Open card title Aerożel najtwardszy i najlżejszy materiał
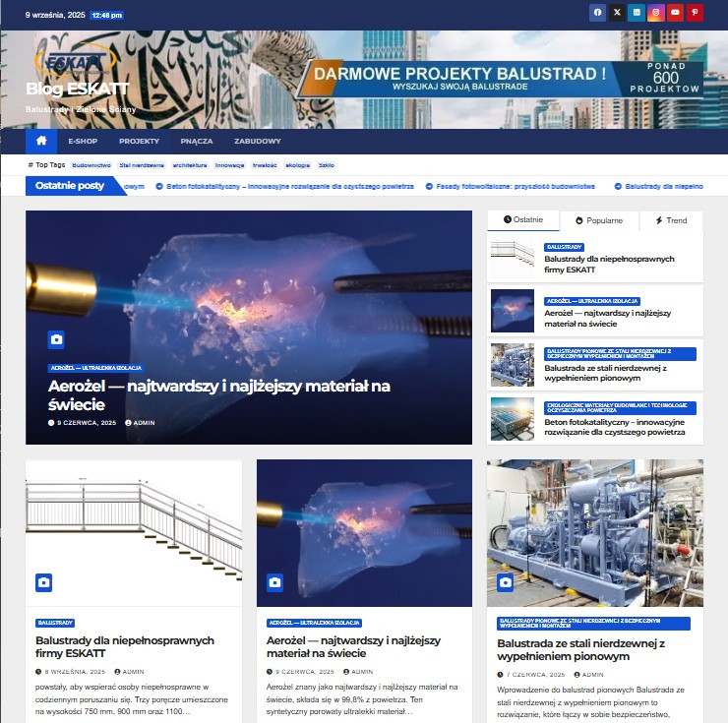The width and height of the screenshot is (728, 723). coord(353,647)
